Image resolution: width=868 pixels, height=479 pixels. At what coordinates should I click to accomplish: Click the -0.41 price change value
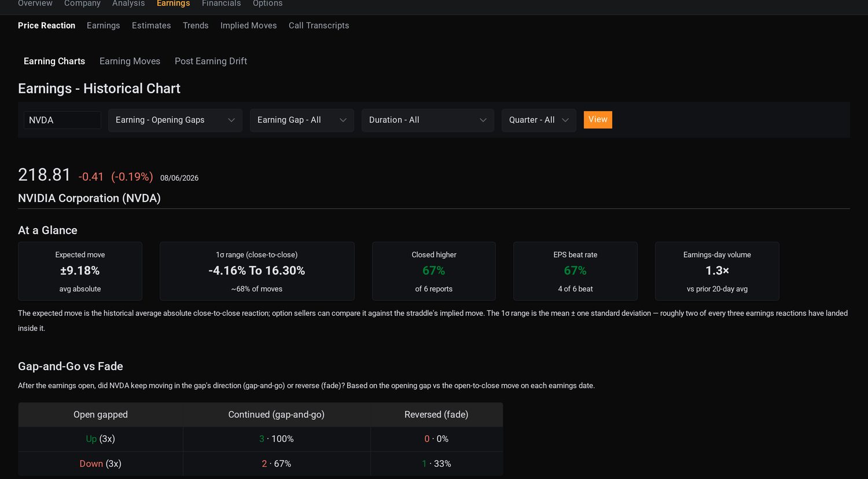91,177
